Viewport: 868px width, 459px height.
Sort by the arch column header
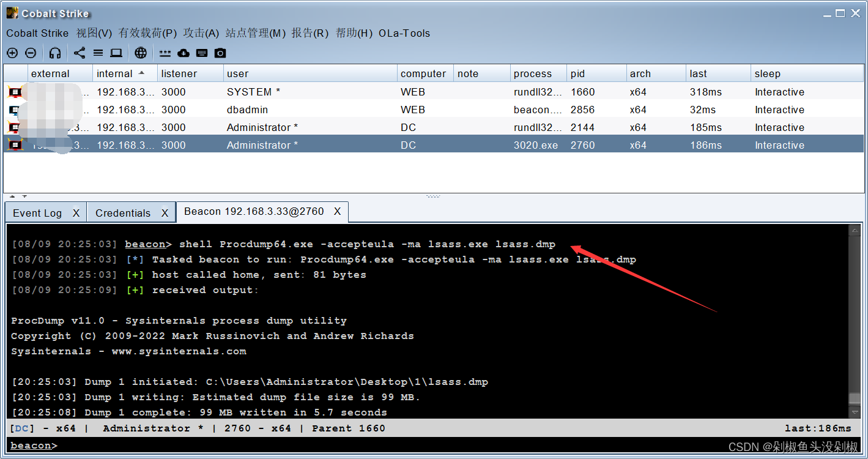tap(656, 73)
